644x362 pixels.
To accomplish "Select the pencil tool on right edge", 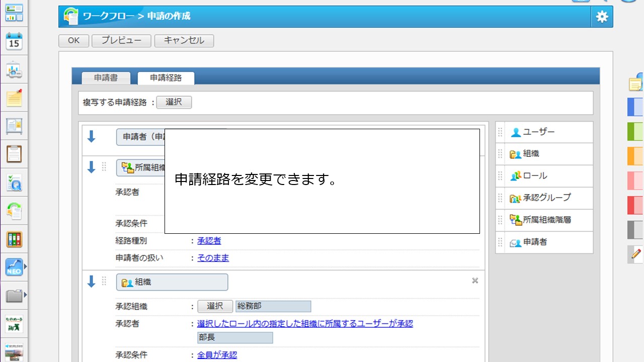I will pos(636,254).
